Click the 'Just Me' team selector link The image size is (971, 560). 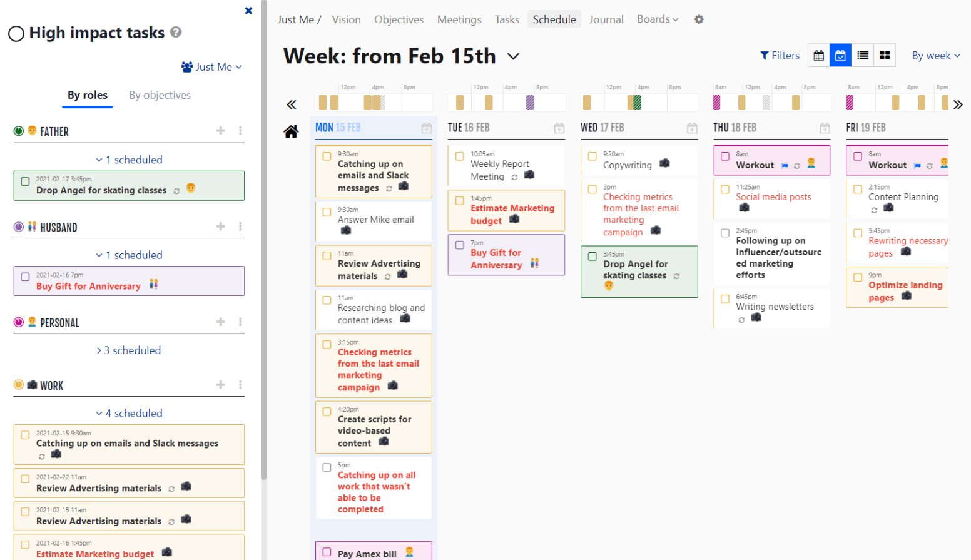coord(211,67)
